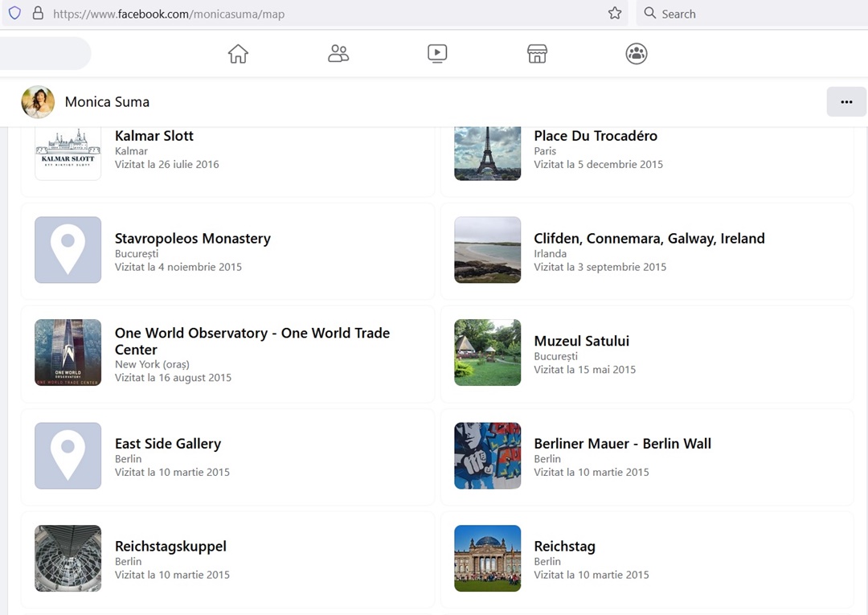Open the Groups icon in navigation
Screen dimensions: 868x615
click(x=637, y=54)
